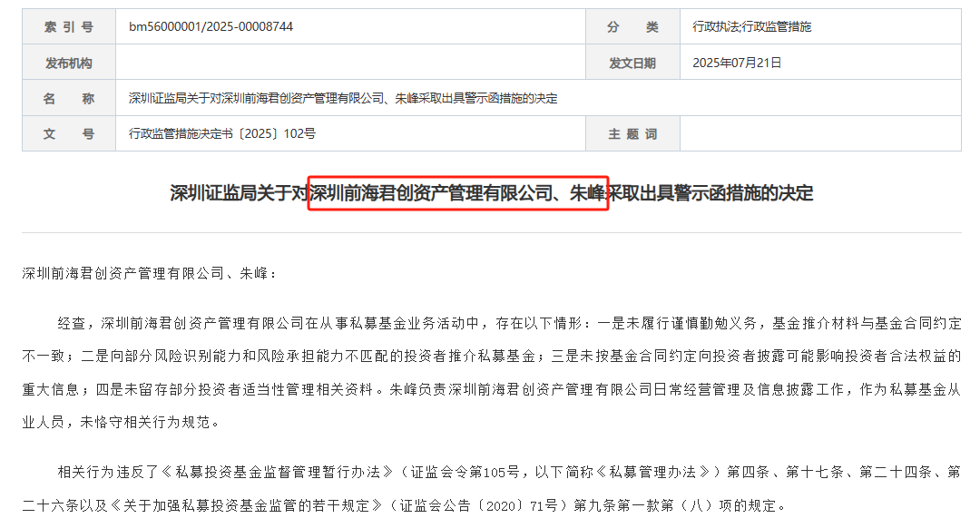Click the empty 主题词 value cell
Image resolution: width=980 pixels, height=528 pixels.
(820, 133)
